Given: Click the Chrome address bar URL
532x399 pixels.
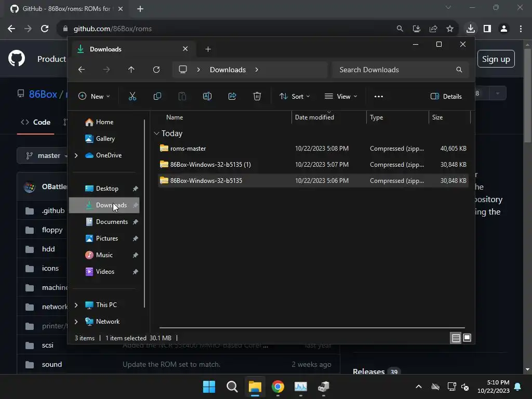Looking at the screenshot, I should point(113,29).
